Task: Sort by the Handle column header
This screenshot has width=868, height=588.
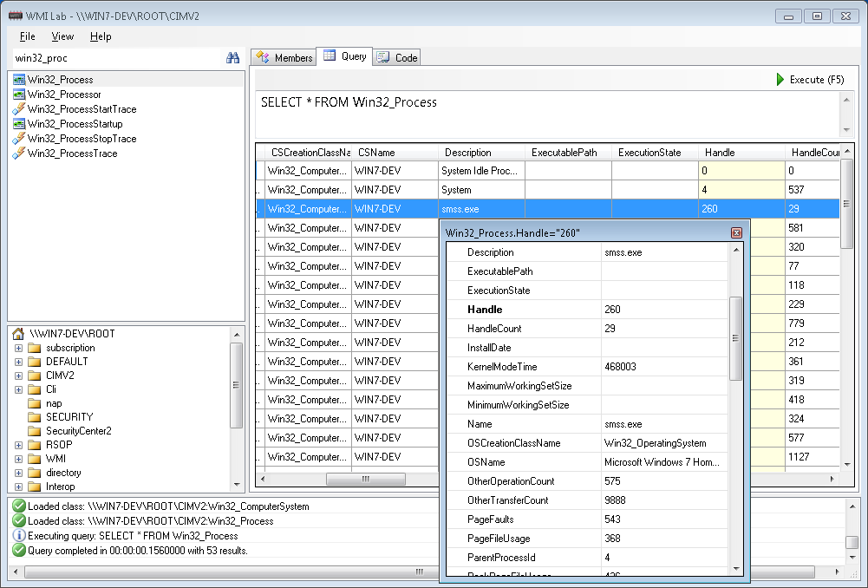Action: [741, 153]
